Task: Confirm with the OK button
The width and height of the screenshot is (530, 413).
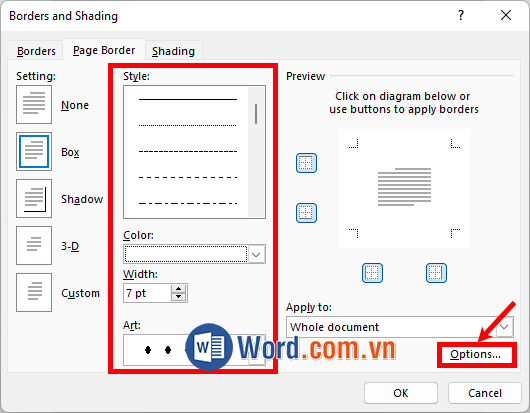Action: pos(401,393)
